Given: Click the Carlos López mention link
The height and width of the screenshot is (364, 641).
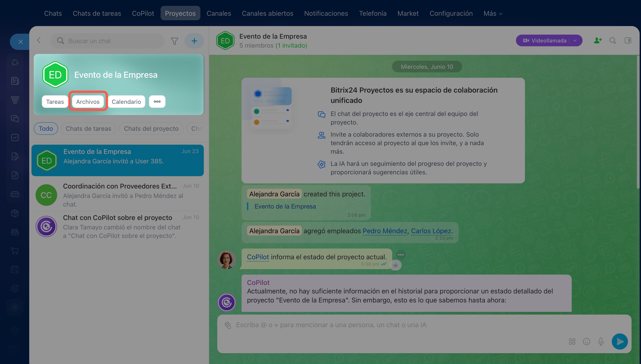Looking at the screenshot, I should point(431,231).
